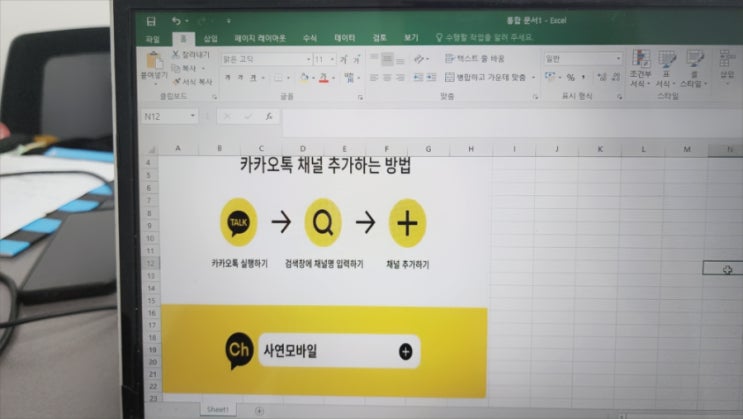
Task: Open the Review (검토) tab
Action: pyautogui.click(x=380, y=37)
